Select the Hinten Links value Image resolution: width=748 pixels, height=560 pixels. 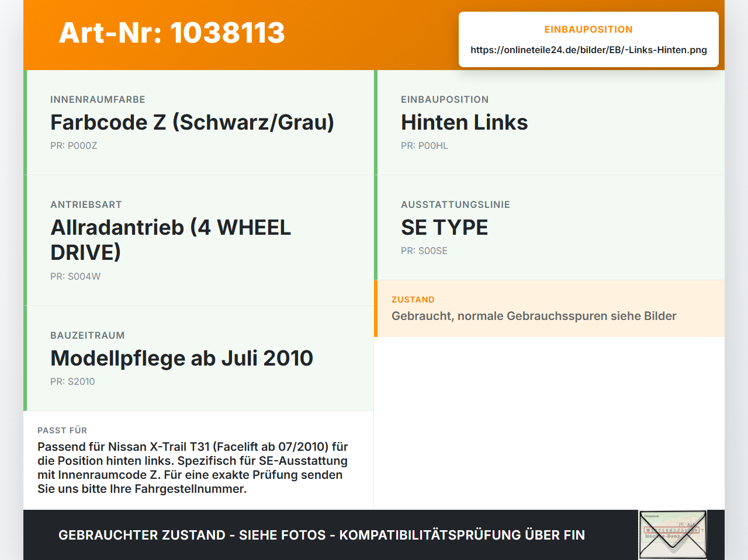pyautogui.click(x=465, y=123)
